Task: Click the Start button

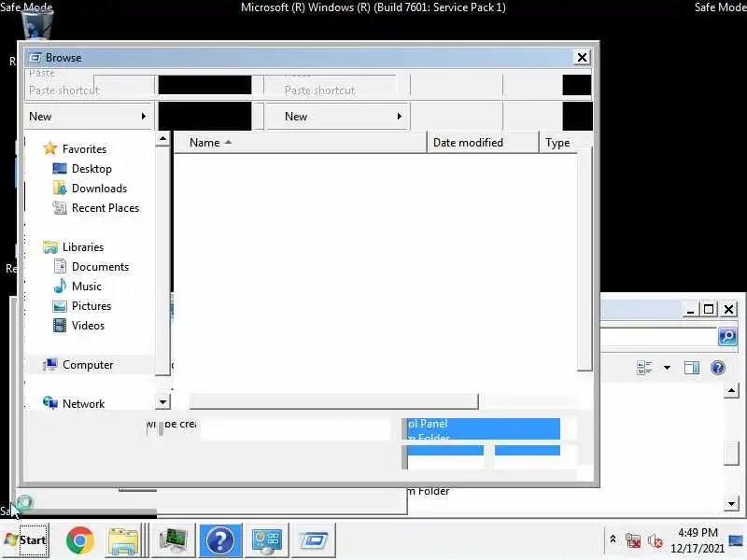Action: [x=26, y=540]
